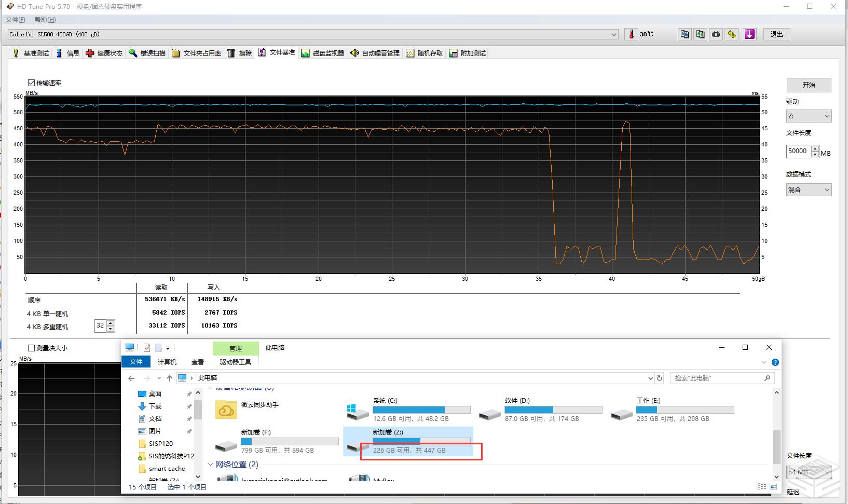The height and width of the screenshot is (504, 848).
Task: Click the thermometer temperature icon
Action: click(x=631, y=34)
